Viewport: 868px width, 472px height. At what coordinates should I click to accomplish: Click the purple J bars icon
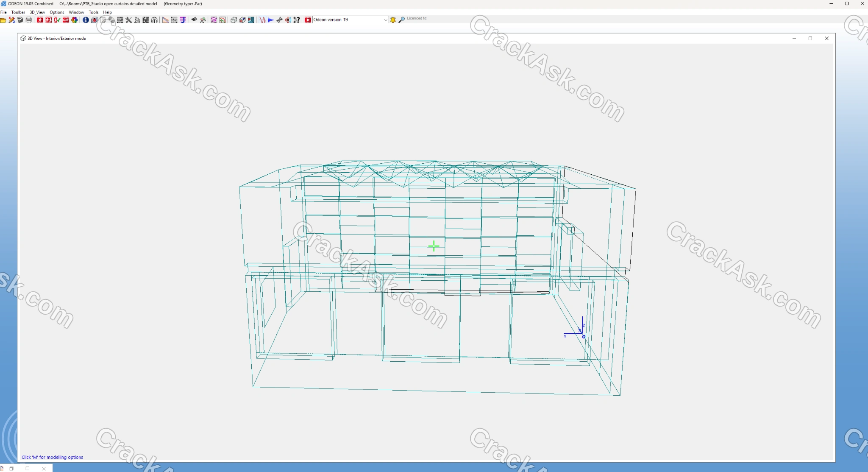click(183, 20)
